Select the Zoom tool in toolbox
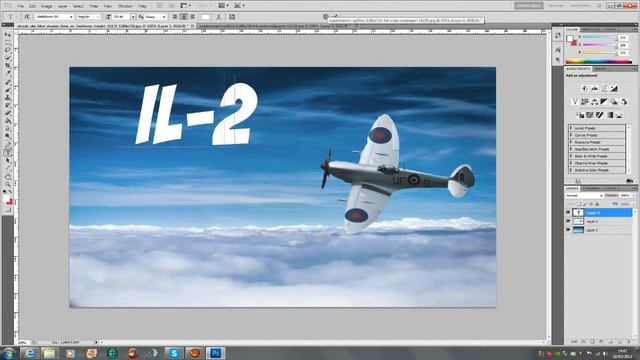The width and height of the screenshot is (640, 360). click(7, 184)
